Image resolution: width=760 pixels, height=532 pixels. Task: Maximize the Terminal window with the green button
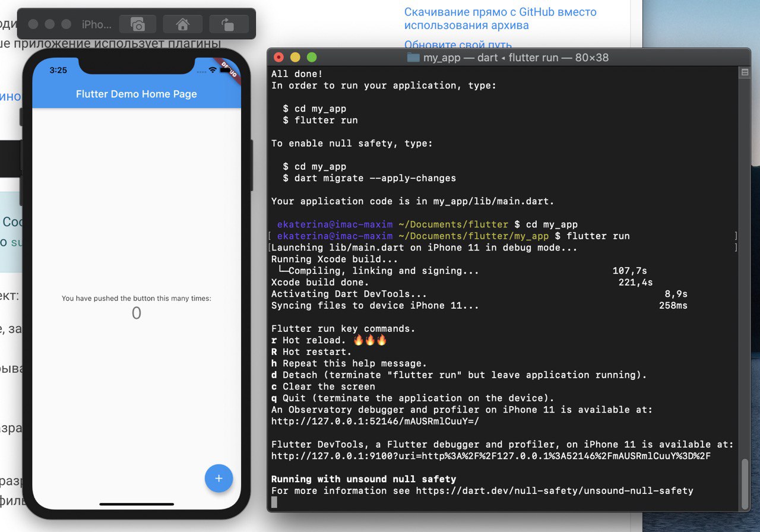tap(312, 58)
